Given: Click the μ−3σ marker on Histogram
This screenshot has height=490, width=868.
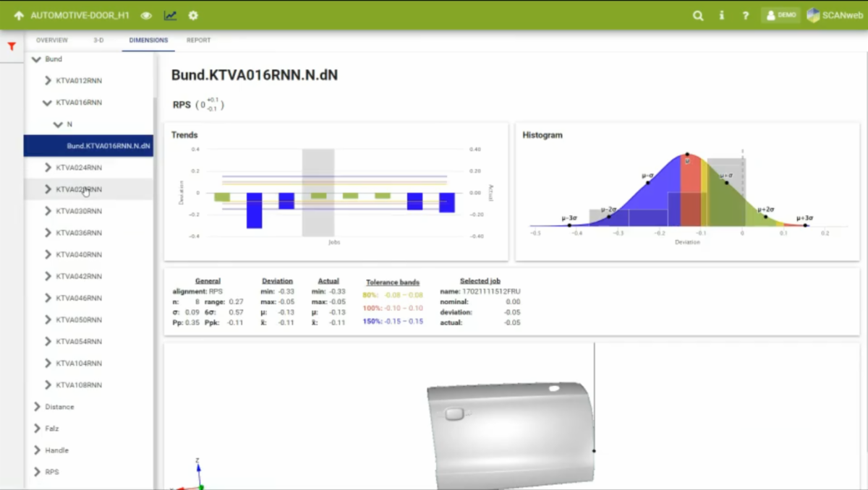Looking at the screenshot, I should coord(570,225).
